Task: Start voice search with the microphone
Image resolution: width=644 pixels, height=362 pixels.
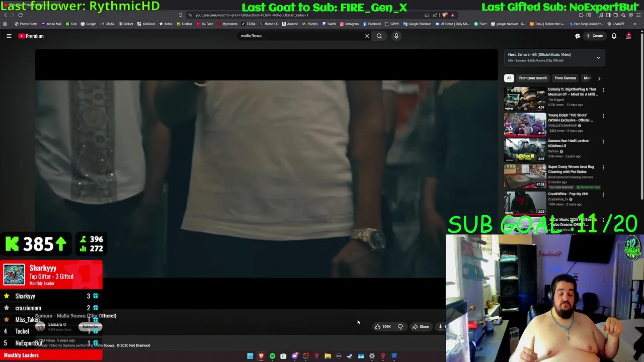Action: [396, 36]
